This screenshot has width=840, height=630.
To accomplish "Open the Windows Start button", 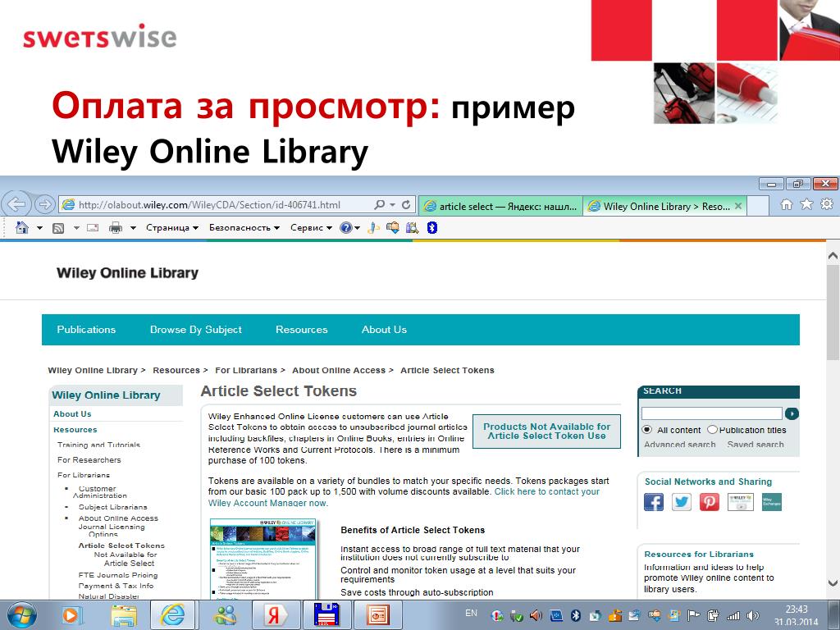I will [x=21, y=615].
